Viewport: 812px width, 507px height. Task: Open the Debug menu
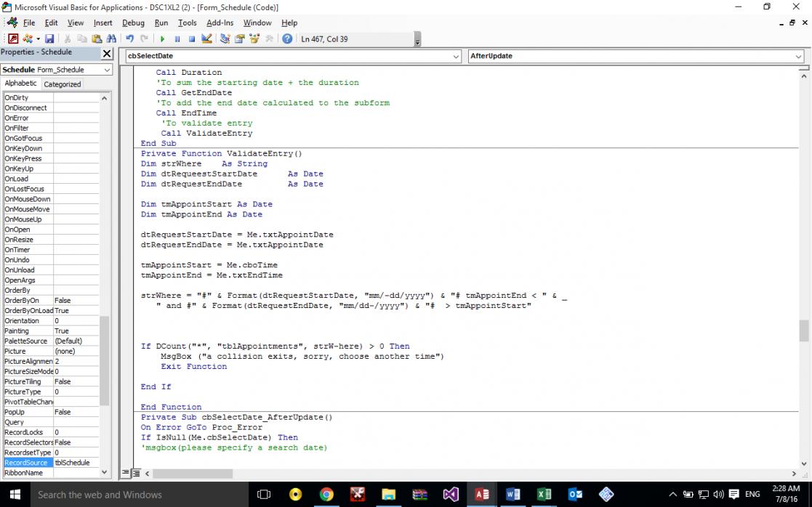click(x=133, y=23)
